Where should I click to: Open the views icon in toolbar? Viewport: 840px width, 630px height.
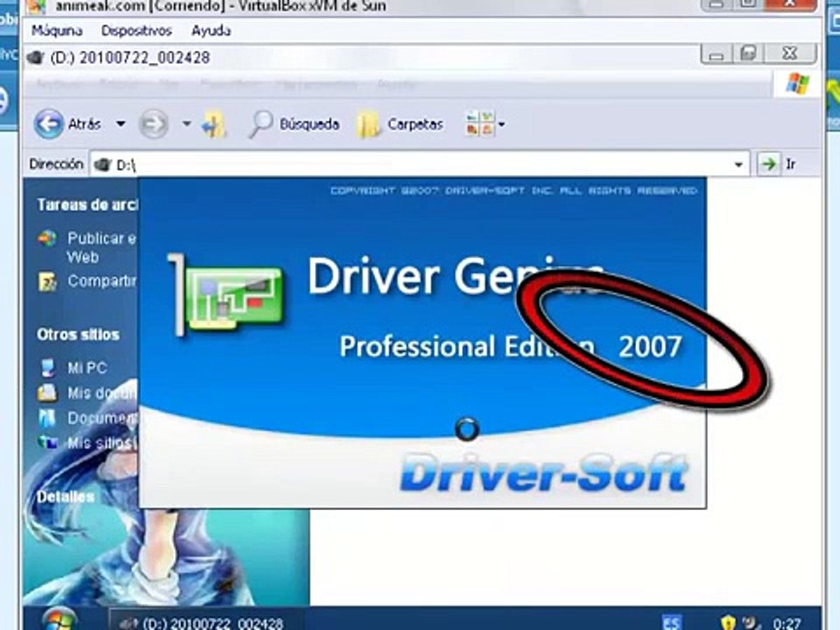(479, 123)
